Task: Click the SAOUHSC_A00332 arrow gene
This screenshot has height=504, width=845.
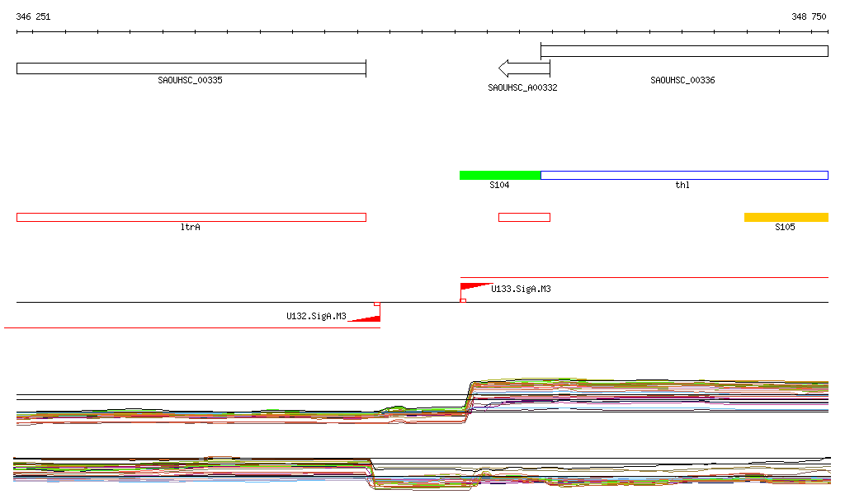Action: (x=524, y=68)
